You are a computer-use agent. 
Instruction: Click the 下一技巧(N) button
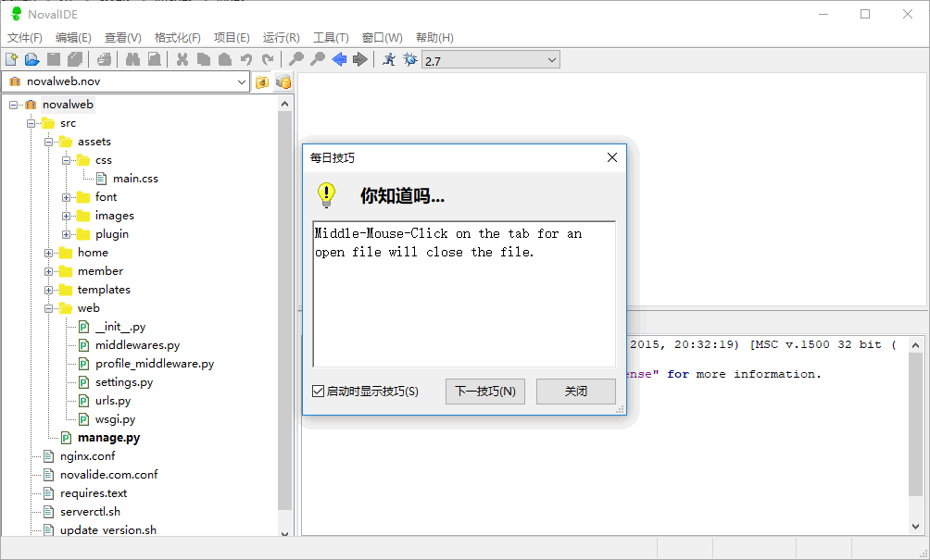484,391
